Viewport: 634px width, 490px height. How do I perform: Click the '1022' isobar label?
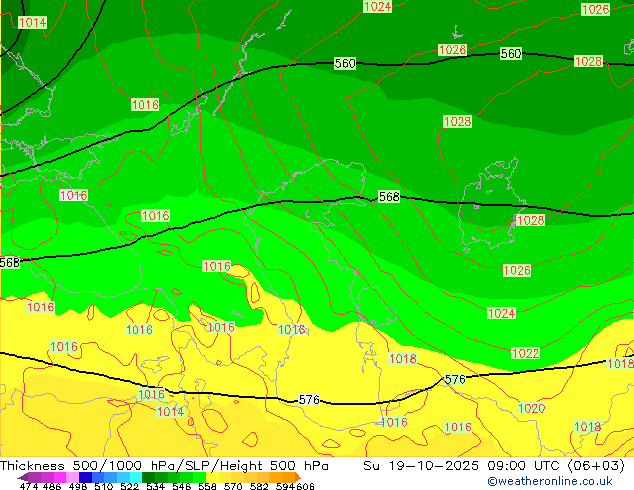pos(525,353)
